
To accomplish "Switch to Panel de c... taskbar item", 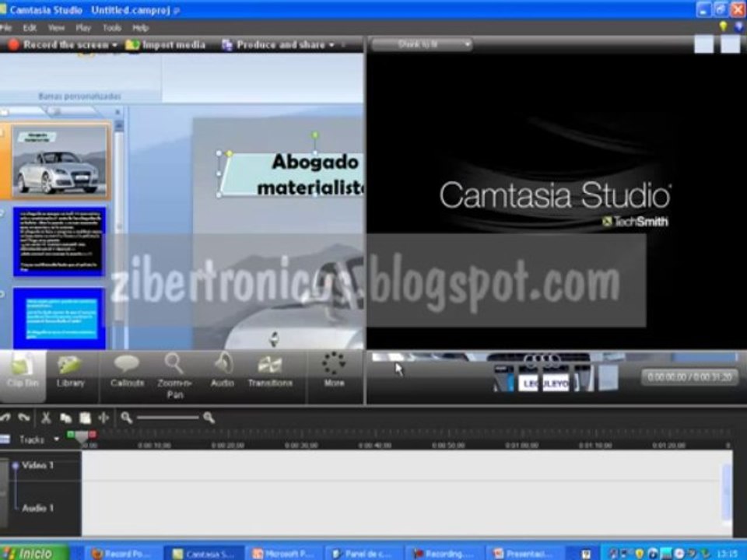I will [363, 553].
